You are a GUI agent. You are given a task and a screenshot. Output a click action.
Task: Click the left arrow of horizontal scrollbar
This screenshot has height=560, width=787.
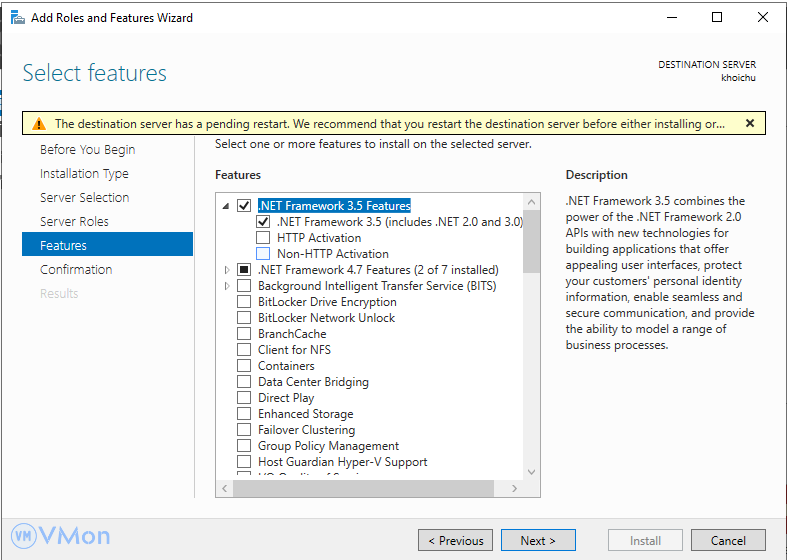225,488
